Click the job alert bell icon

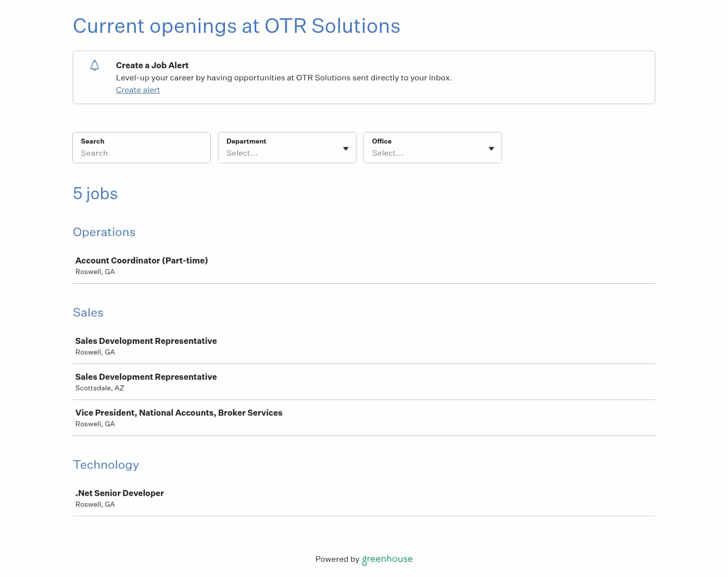point(95,65)
